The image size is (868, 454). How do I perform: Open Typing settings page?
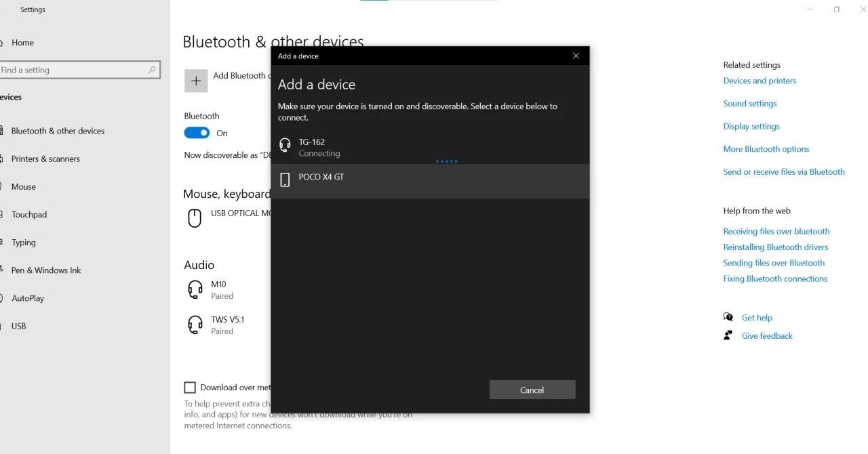coord(24,242)
